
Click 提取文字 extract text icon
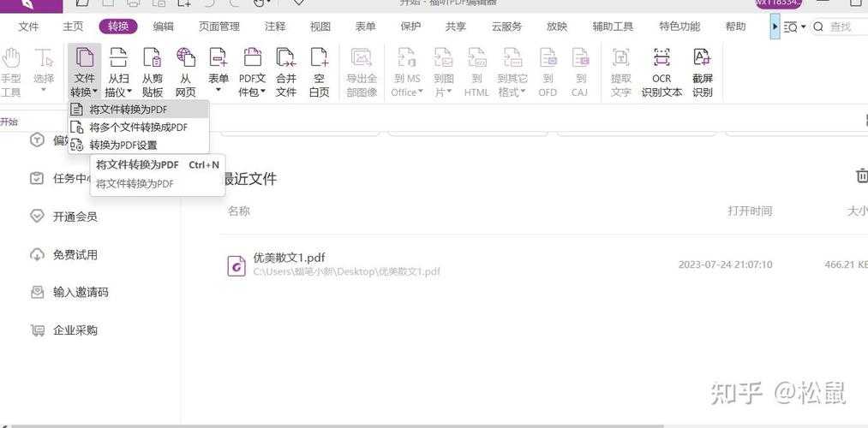pyautogui.click(x=620, y=57)
